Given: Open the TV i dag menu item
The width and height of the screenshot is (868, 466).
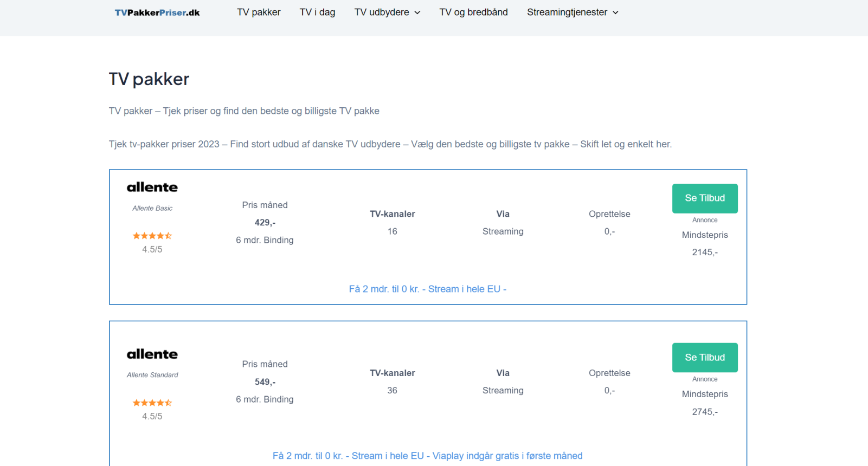Looking at the screenshot, I should (317, 12).
